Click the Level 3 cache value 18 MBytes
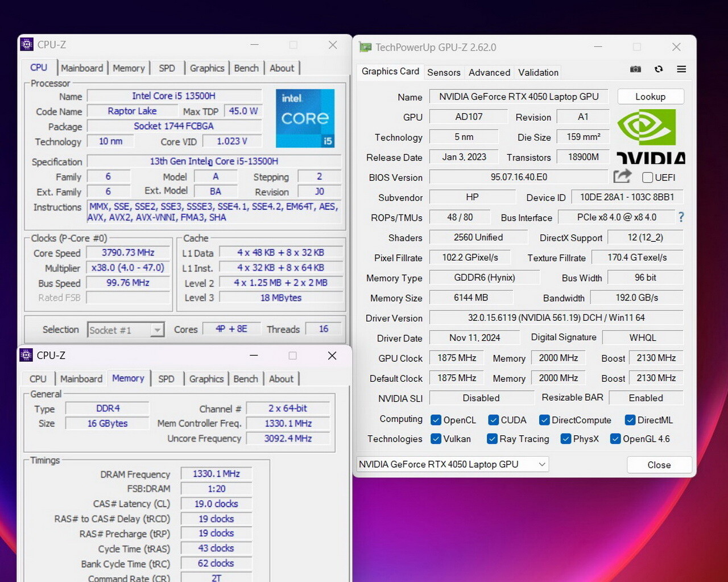The width and height of the screenshot is (728, 582). (281, 298)
